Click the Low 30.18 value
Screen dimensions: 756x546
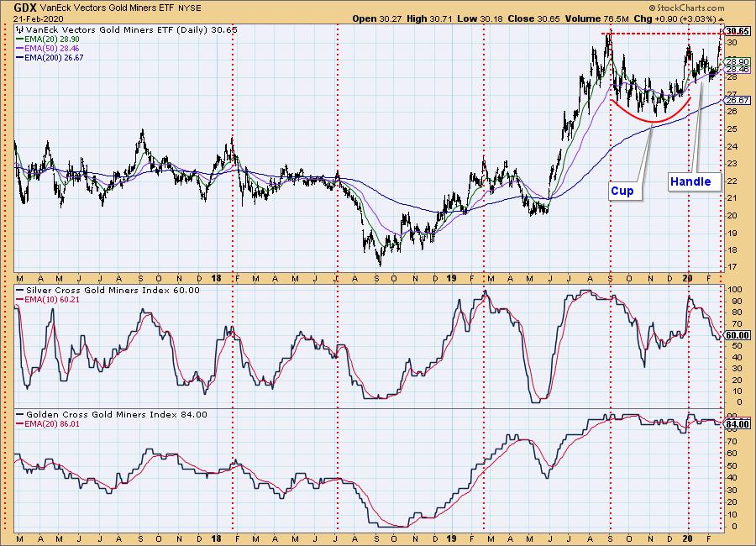tap(480, 18)
